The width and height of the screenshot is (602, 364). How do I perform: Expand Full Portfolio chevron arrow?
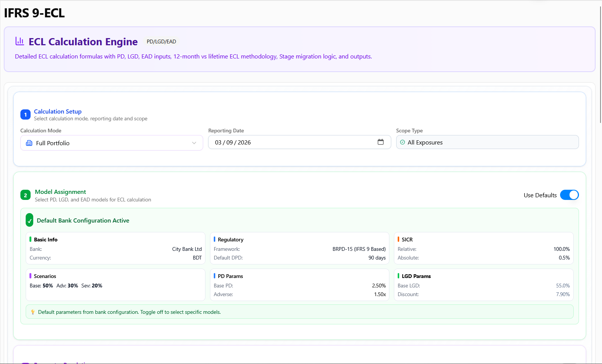coord(194,143)
